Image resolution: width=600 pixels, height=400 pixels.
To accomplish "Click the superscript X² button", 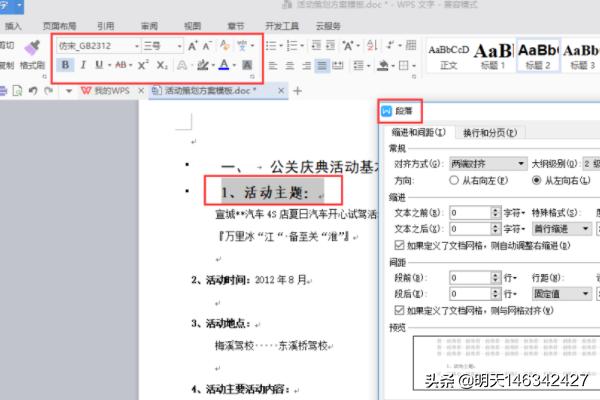I will (144, 65).
